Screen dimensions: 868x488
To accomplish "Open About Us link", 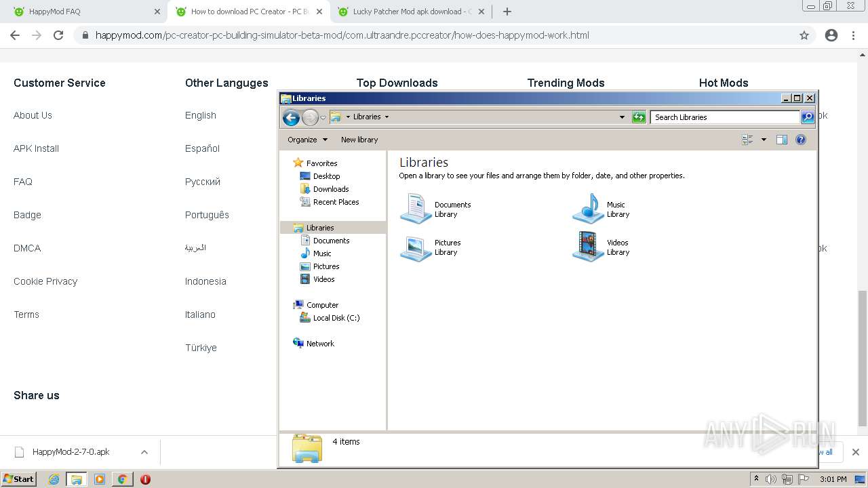I will point(33,115).
